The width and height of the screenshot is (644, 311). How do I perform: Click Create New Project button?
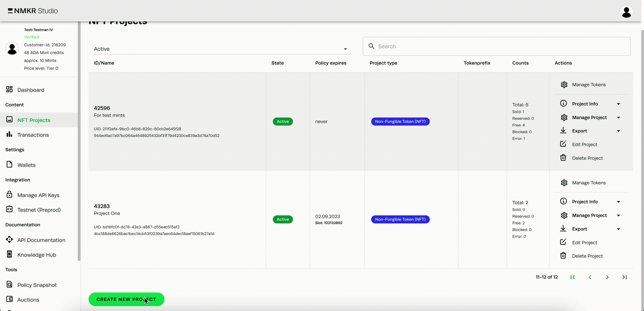[126, 299]
